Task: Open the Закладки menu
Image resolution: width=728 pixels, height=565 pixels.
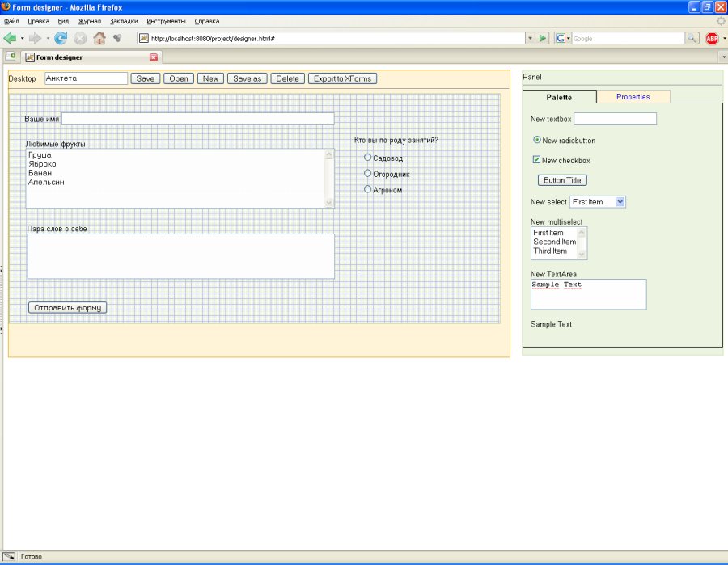Action: click(x=124, y=21)
